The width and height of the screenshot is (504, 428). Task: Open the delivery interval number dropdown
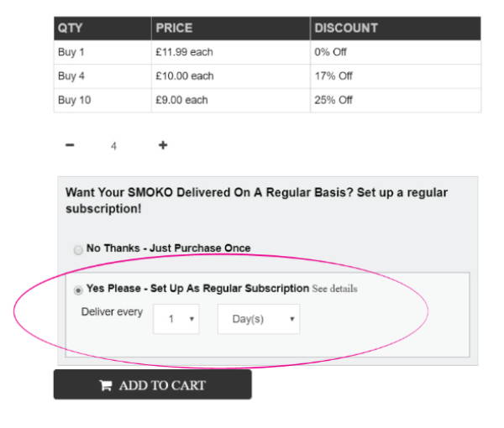(x=176, y=319)
